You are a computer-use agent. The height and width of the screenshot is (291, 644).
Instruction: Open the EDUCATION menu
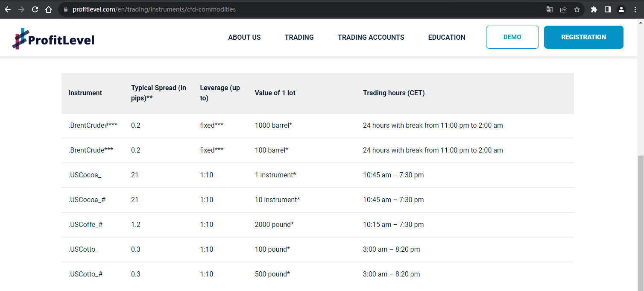[x=447, y=37]
